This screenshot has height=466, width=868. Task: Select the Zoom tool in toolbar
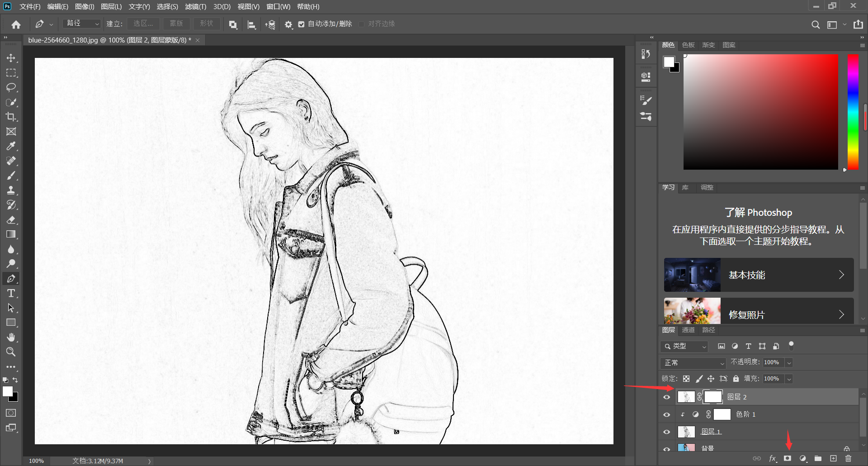click(11, 352)
